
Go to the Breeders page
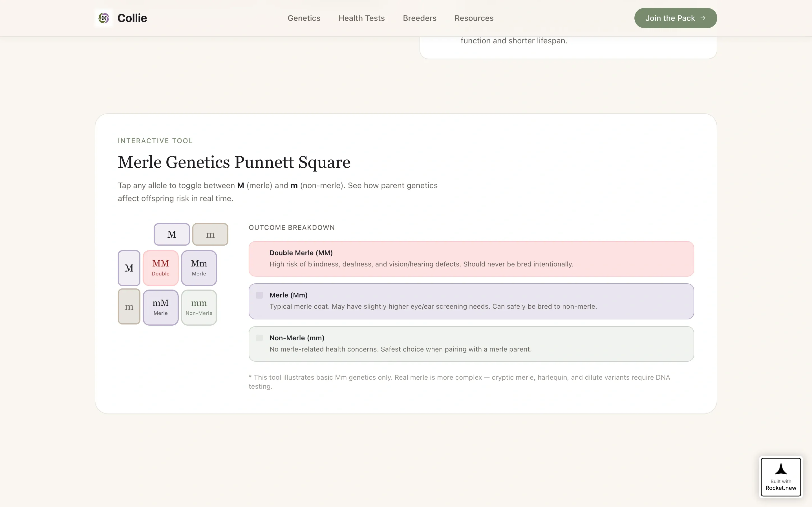(x=420, y=18)
